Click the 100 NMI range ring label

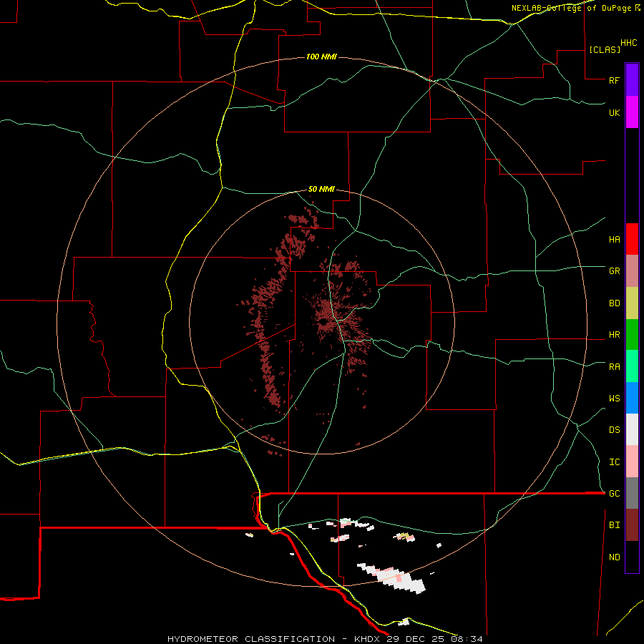(x=321, y=57)
